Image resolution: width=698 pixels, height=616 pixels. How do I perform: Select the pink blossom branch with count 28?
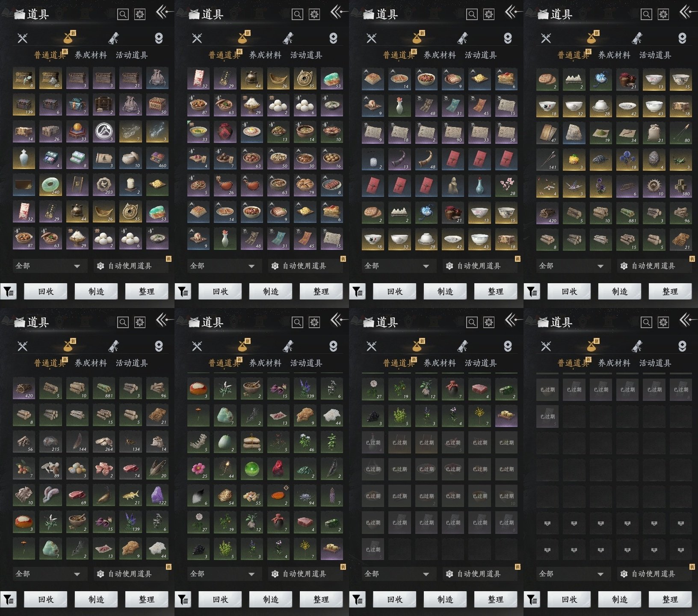pyautogui.click(x=506, y=185)
